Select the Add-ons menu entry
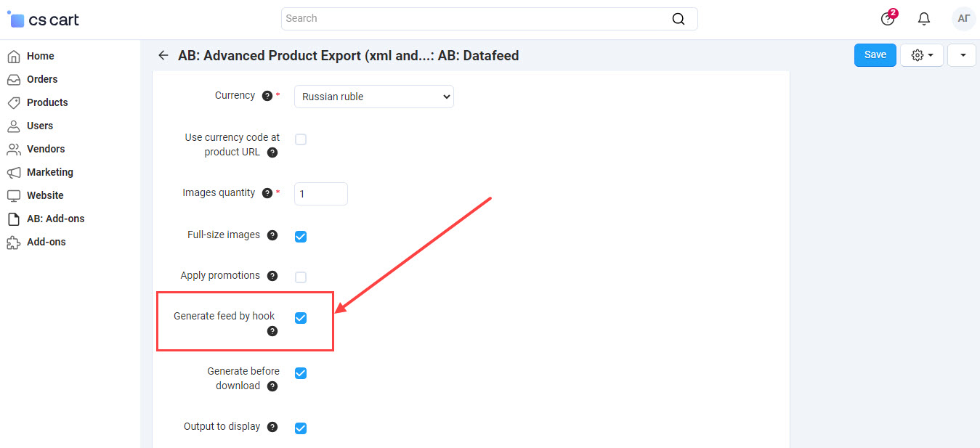This screenshot has height=448, width=980. 45,241
